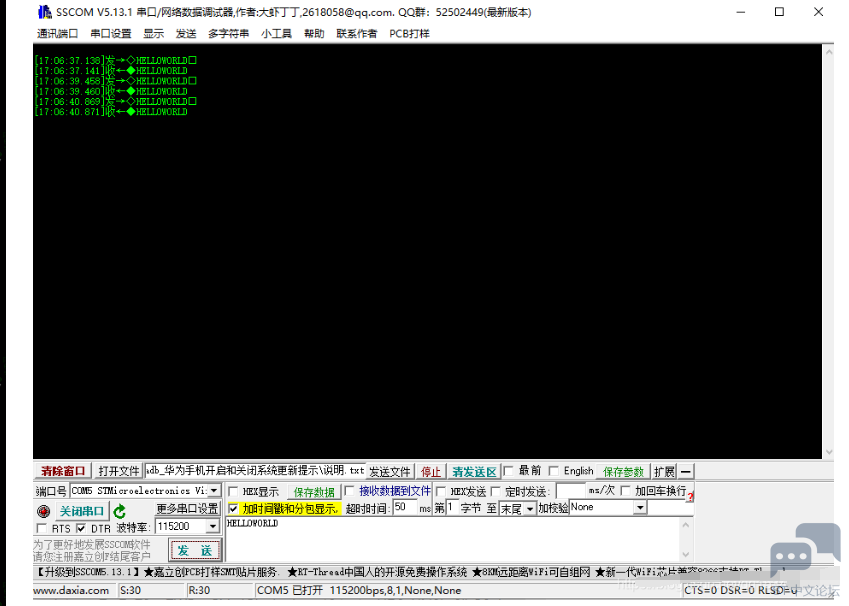This screenshot has width=849, height=606.
Task: Open the 串口设置 menu
Action: (111, 33)
